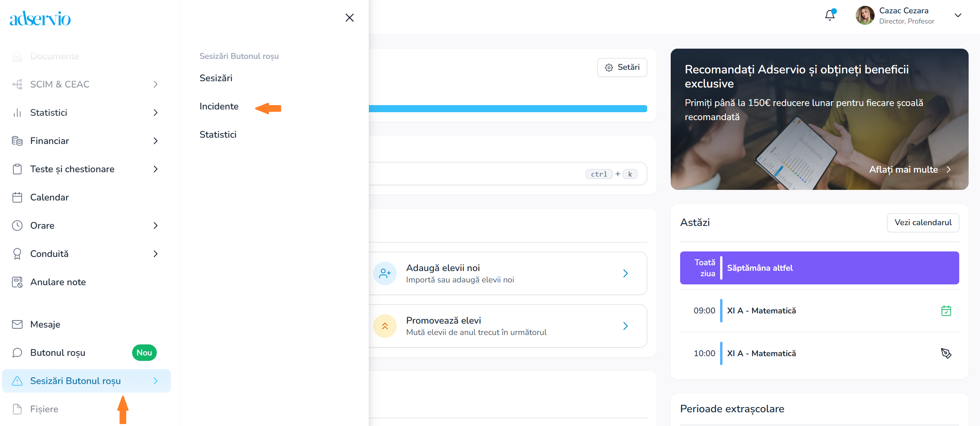Viewport: 980px width, 426px height.
Task: Click the pen icon beside 10:00 lesson
Action: (946, 353)
